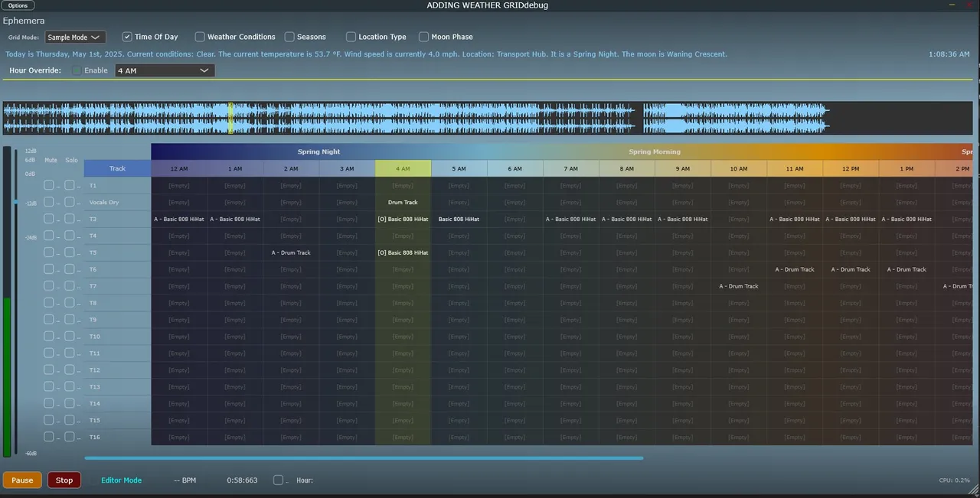Image resolution: width=980 pixels, height=498 pixels.
Task: Tick the Hour Override Enable checkbox
Action: pyautogui.click(x=77, y=70)
